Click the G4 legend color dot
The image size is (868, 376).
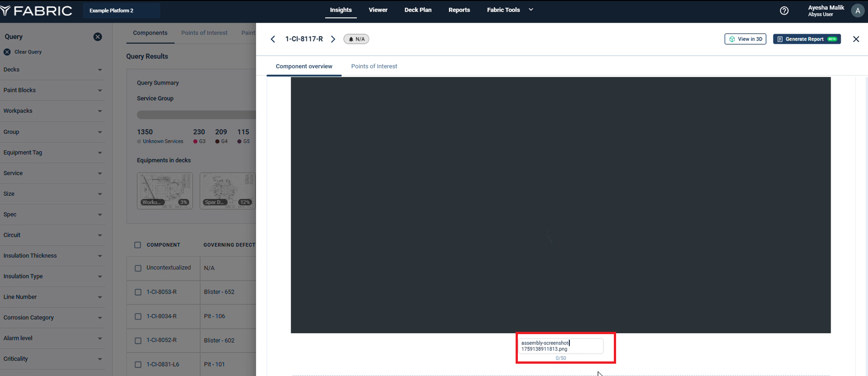217,142
